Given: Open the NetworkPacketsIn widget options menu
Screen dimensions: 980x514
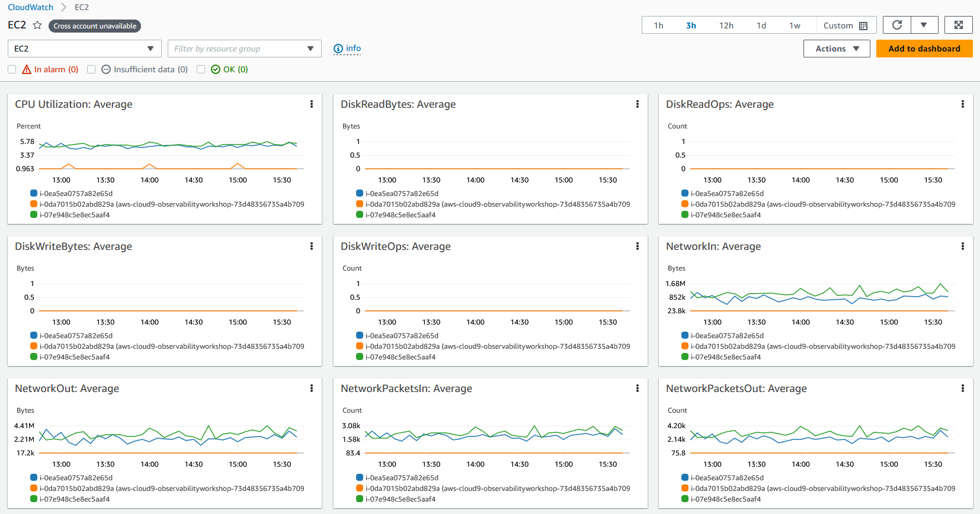Looking at the screenshot, I should 638,388.
